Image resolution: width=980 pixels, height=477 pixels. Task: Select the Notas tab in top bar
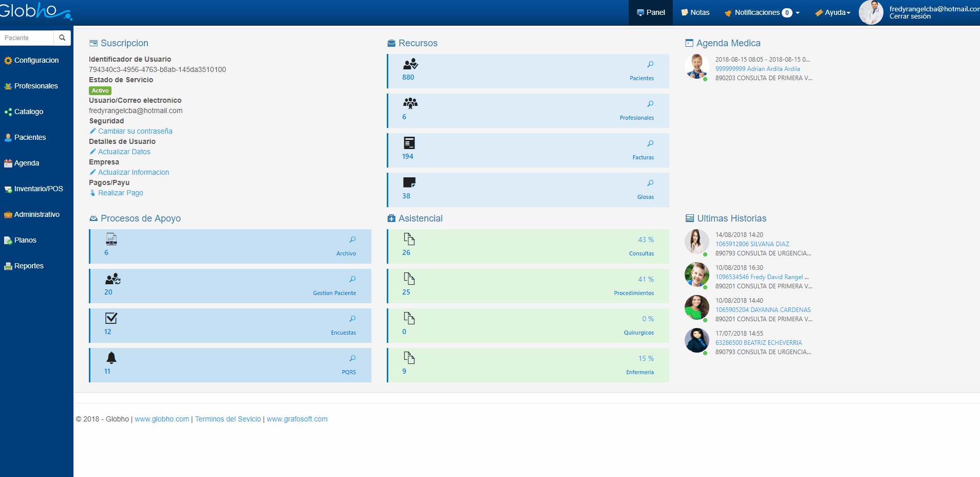(695, 13)
